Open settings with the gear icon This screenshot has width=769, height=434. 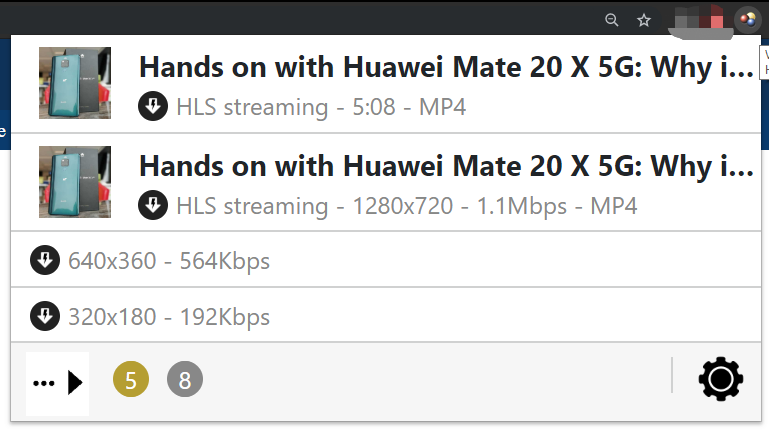720,379
